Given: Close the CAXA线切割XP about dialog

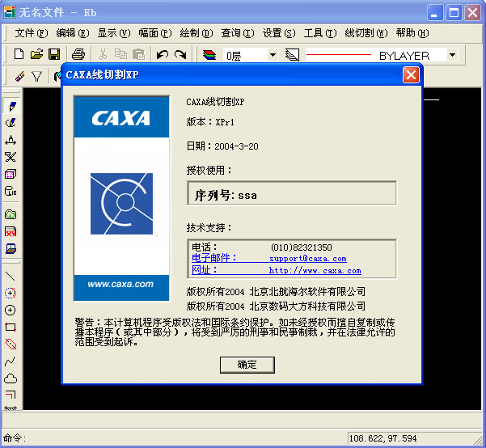Looking at the screenshot, I should pyautogui.click(x=411, y=75).
